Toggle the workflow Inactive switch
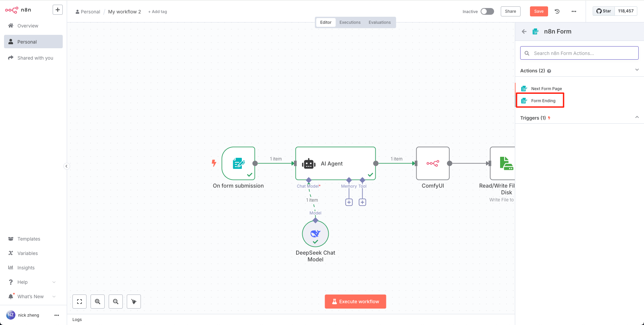Image resolution: width=644 pixels, height=325 pixels. pos(487,11)
